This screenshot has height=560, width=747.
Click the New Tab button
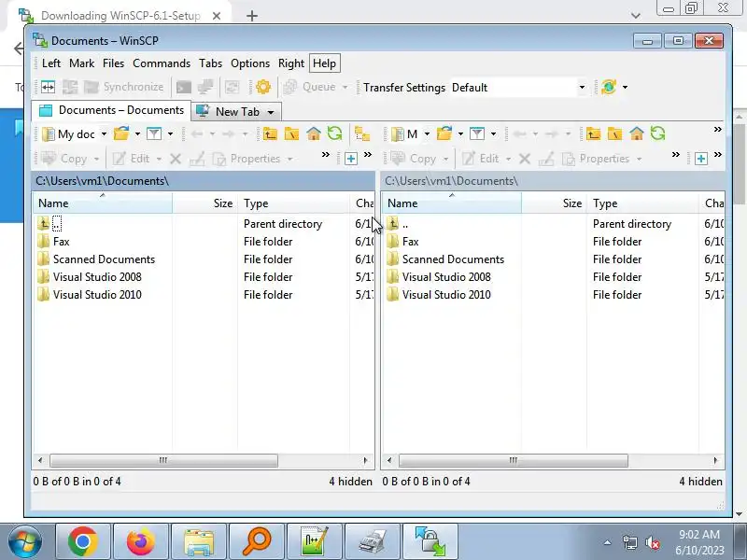236,112
